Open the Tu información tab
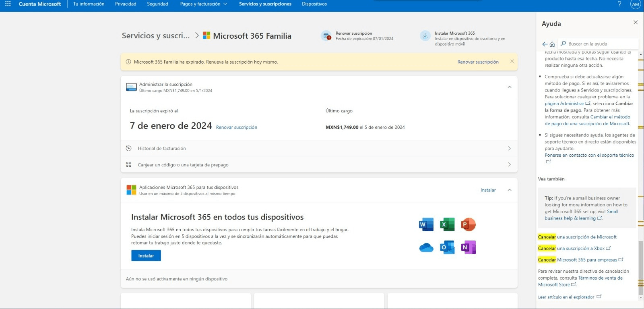This screenshot has height=309, width=644. click(89, 4)
